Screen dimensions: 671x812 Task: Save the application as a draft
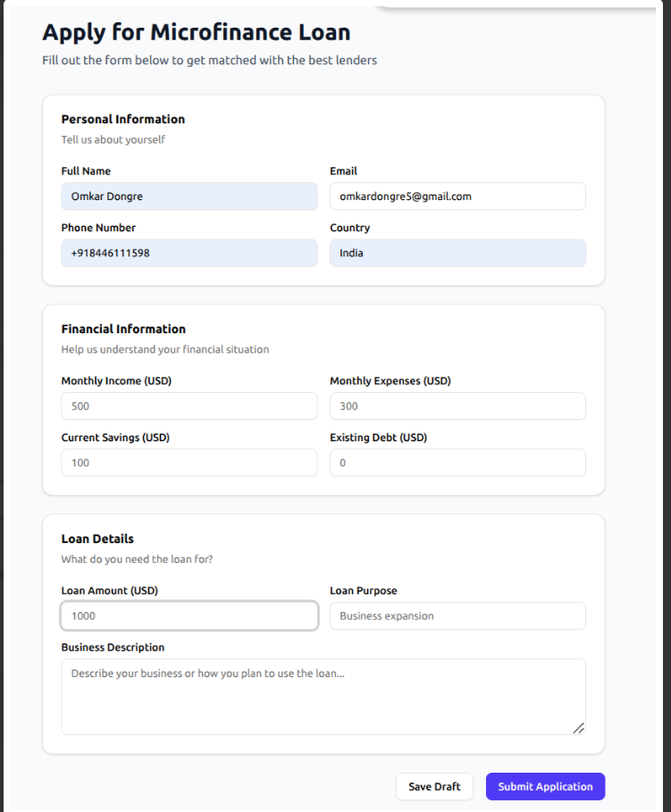pos(434,786)
